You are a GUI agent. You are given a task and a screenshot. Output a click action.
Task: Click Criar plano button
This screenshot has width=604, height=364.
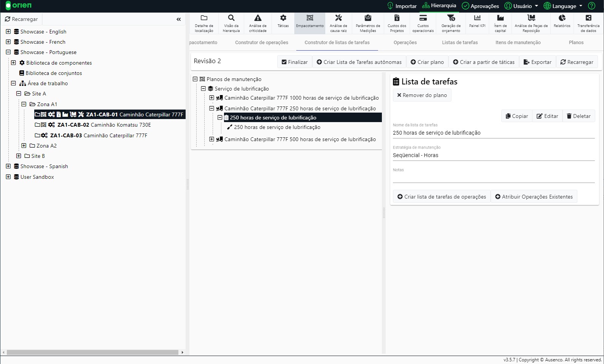pos(427,62)
